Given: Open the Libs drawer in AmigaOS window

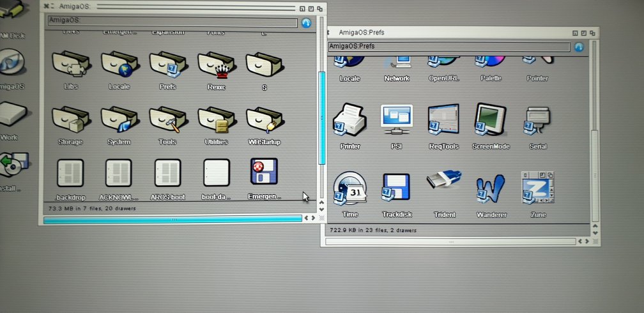Looking at the screenshot, I should pyautogui.click(x=71, y=65).
